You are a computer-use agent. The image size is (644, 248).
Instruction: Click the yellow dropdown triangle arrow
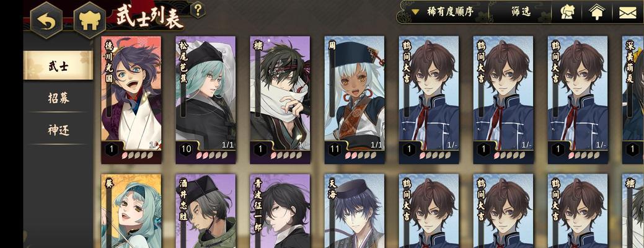pyautogui.click(x=415, y=12)
